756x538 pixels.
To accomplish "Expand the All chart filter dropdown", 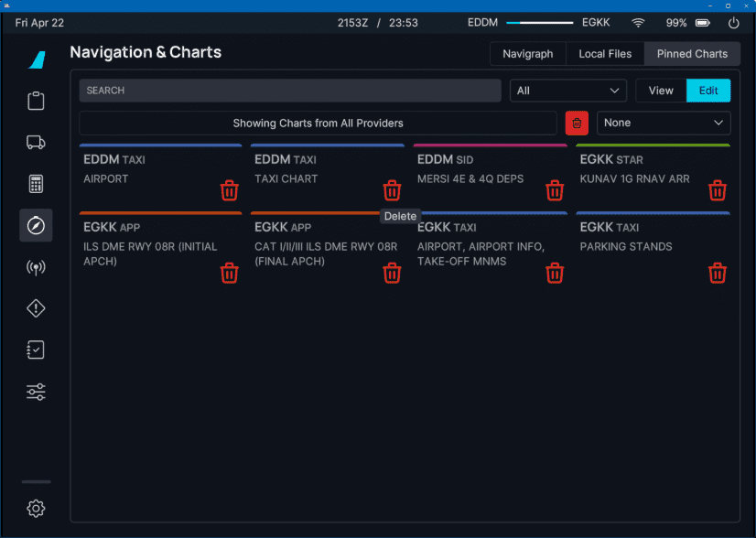I will [x=567, y=91].
